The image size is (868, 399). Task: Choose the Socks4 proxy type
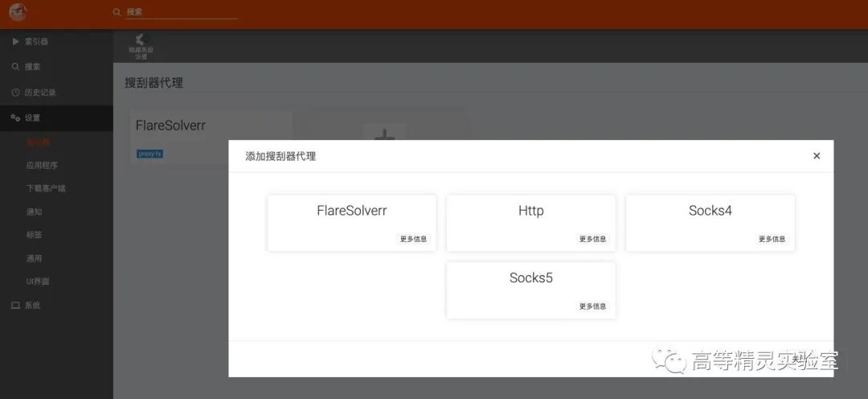710,223
